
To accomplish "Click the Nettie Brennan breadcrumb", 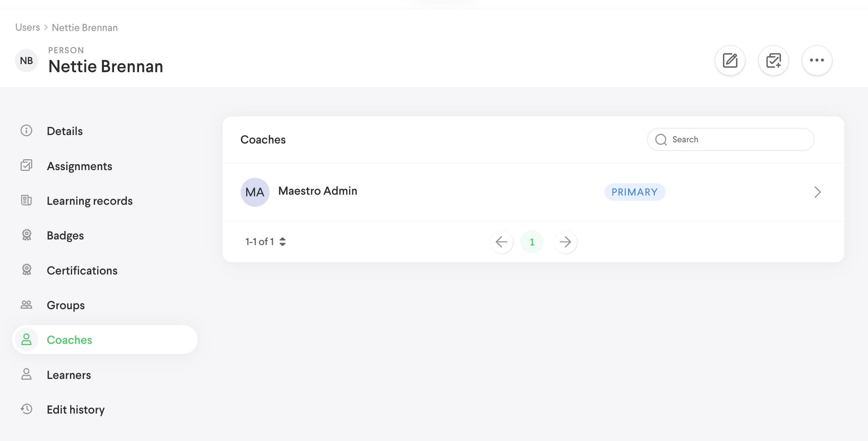I will [x=84, y=27].
